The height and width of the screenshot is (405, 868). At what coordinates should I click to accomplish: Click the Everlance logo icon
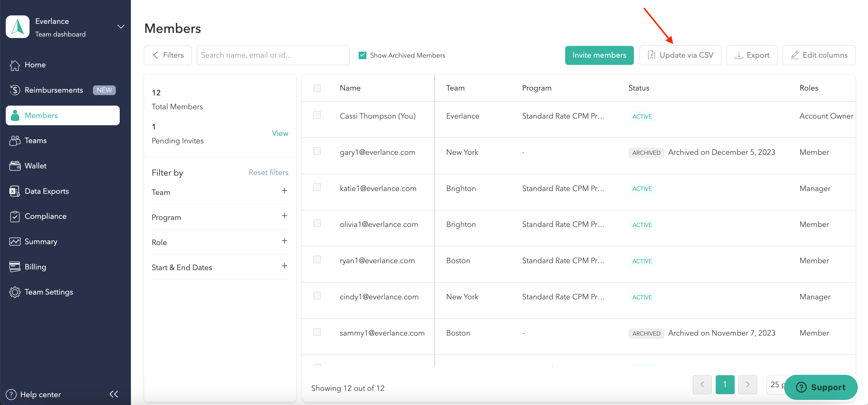tap(17, 27)
